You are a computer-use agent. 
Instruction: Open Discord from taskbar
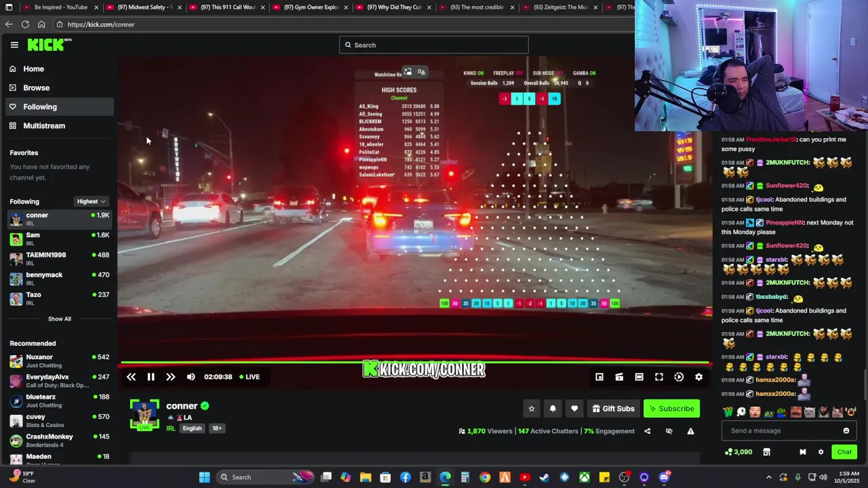[665, 477]
